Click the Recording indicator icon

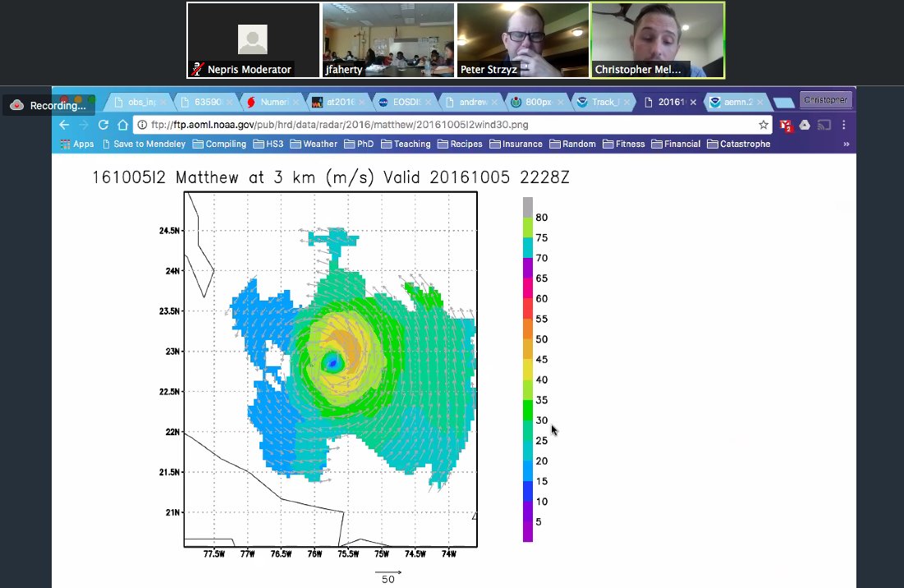click(x=16, y=105)
